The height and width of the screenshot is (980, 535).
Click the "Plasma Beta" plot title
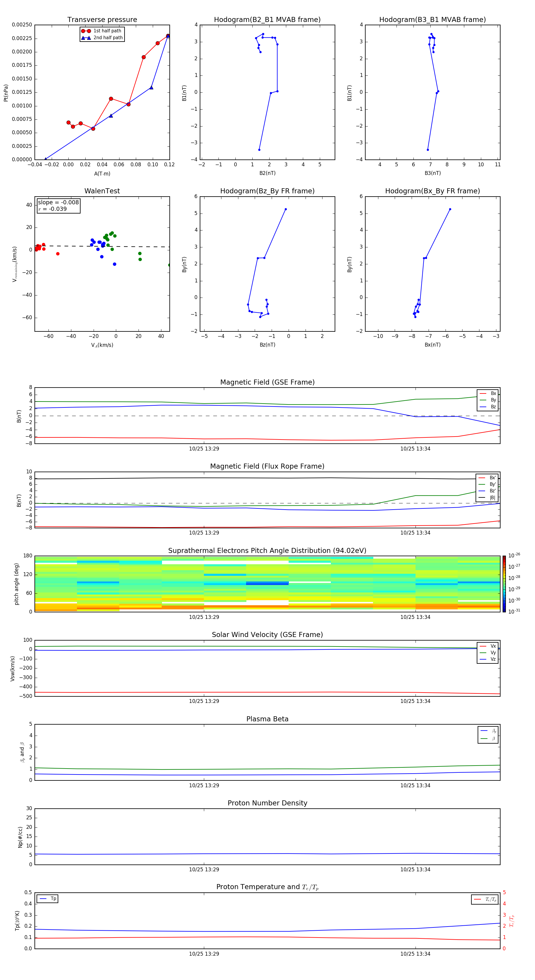pos(267,719)
